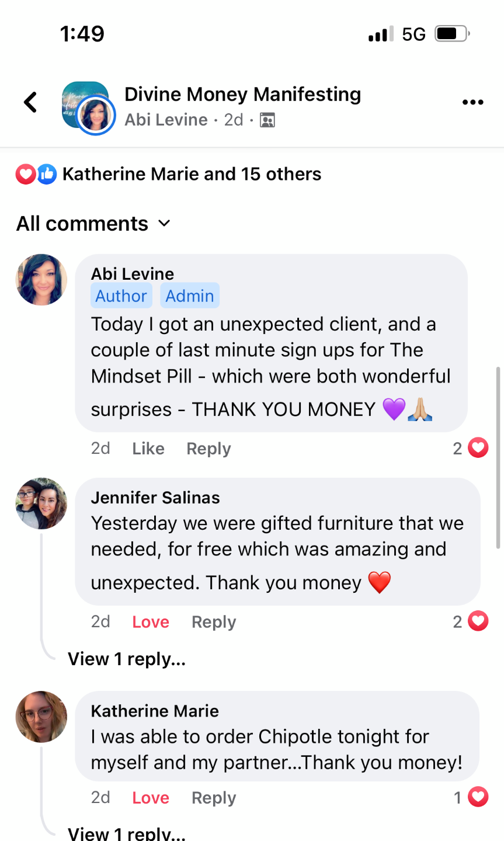Viewport: 504px width, 841px height.
Task: Open reactions list via heart and like icons
Action: [36, 174]
